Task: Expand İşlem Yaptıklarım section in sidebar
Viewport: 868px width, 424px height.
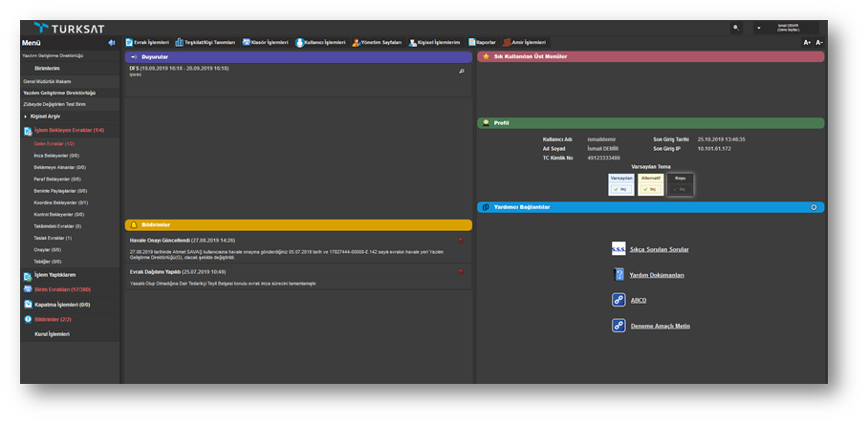Action: click(54, 275)
